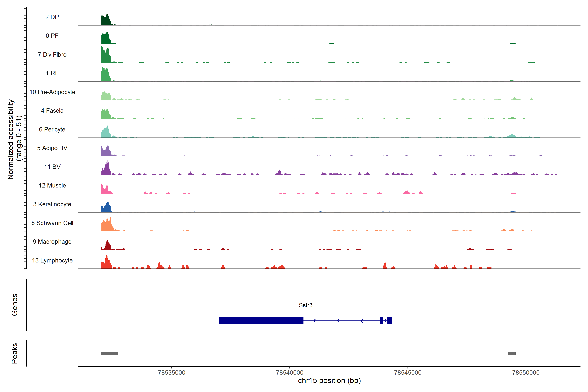Viewport: 588px width, 392px height.
Task: Select the 11 BV track label
Action: pos(52,167)
